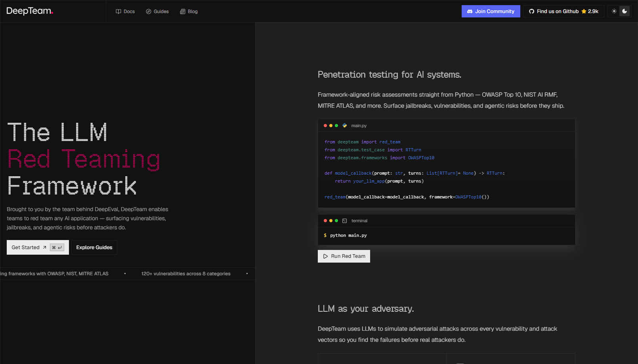This screenshot has height=364, width=638.
Task: Click the 'return your_llm_app(prompt, turns)' line
Action: tap(379, 181)
